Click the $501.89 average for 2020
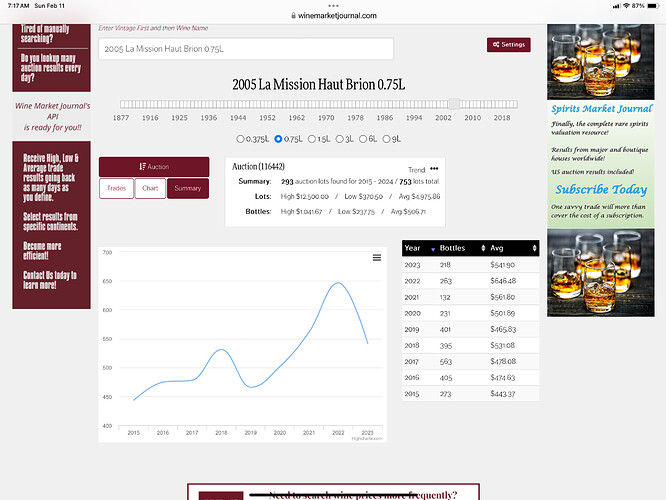The width and height of the screenshot is (666, 500). click(x=502, y=313)
